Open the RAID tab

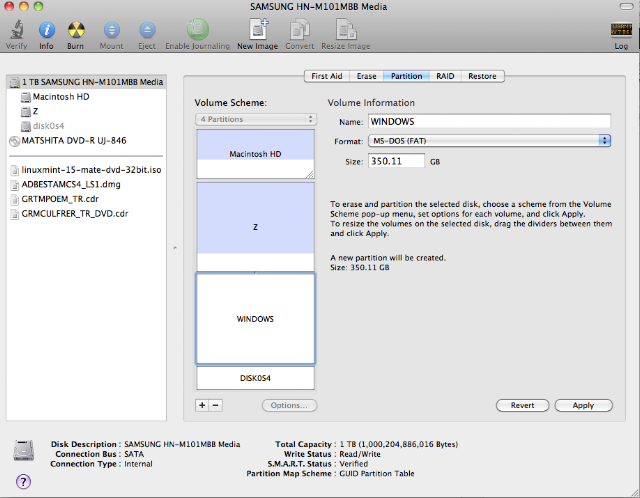(445, 76)
